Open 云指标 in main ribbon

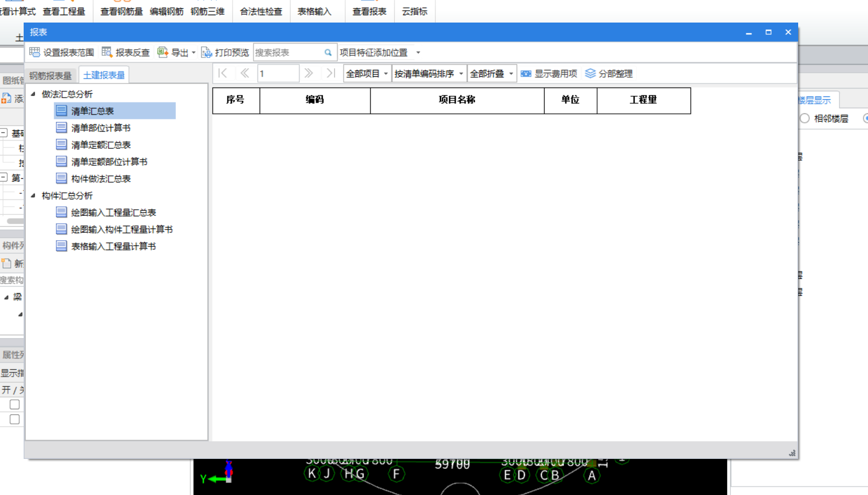click(415, 11)
